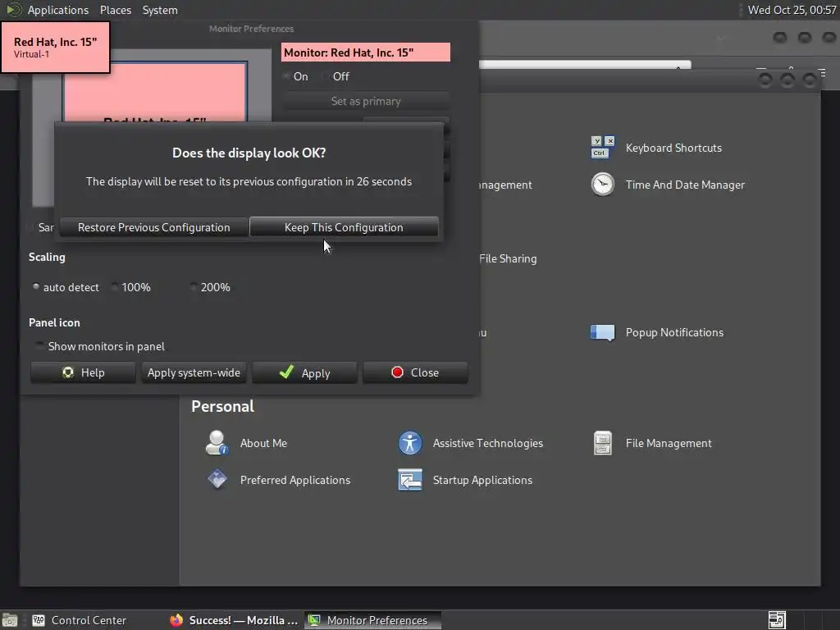Click the Startup Applications text label
This screenshot has width=840, height=630.
482,479
